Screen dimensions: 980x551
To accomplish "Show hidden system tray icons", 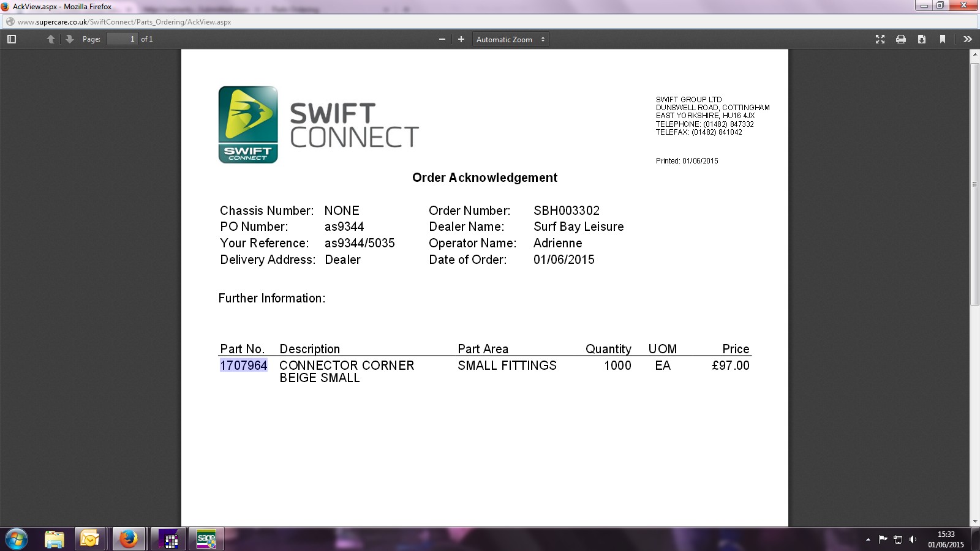I will click(x=868, y=539).
